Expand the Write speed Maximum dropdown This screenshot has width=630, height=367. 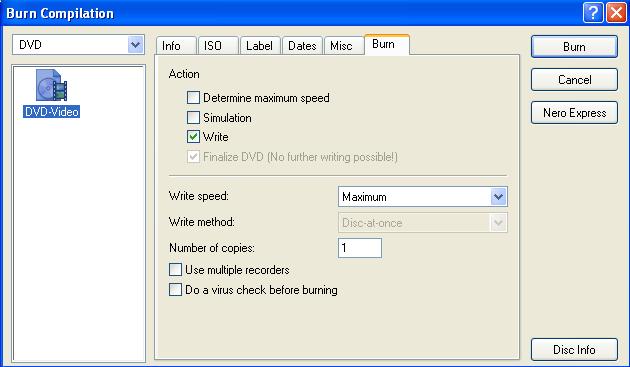pyautogui.click(x=423, y=197)
